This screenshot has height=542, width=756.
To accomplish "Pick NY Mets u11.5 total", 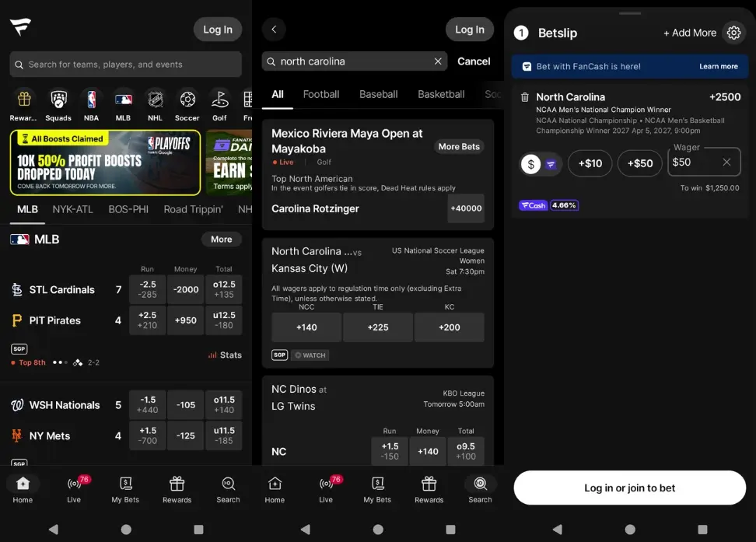I will click(x=224, y=435).
